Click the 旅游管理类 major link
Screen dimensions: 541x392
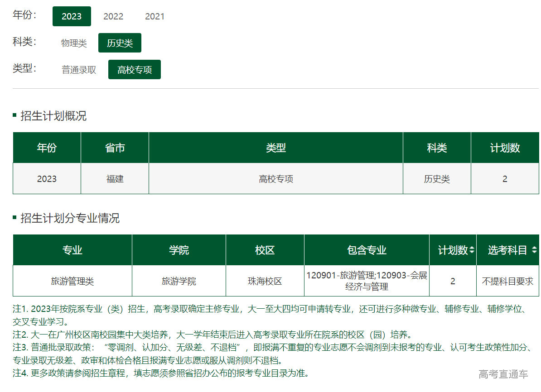pos(72,281)
